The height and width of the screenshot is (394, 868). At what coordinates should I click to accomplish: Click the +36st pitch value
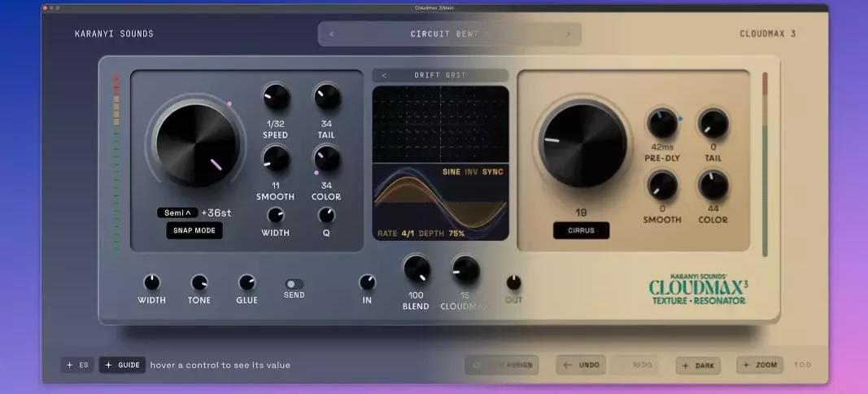(x=216, y=212)
